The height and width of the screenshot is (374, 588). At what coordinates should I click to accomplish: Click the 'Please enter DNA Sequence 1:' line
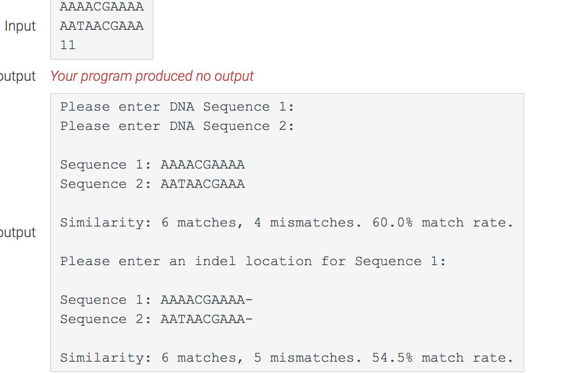click(x=177, y=107)
